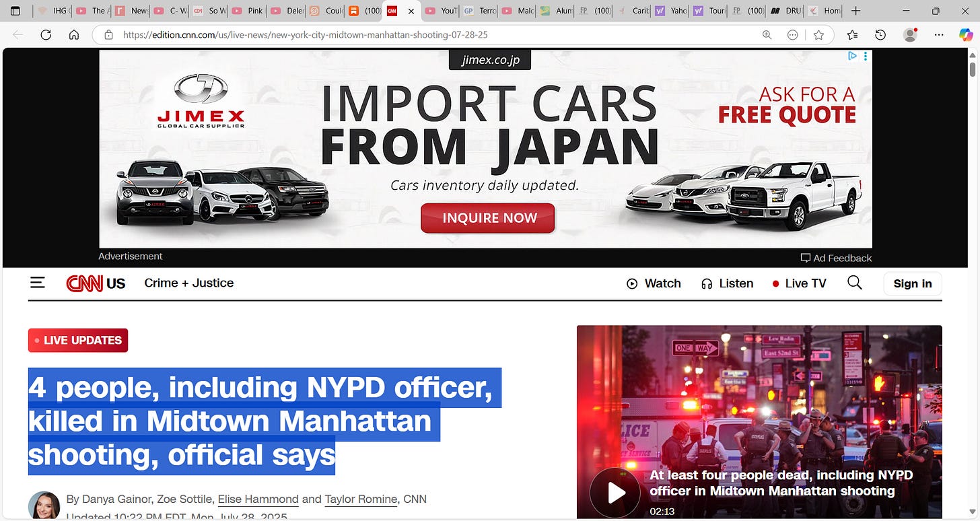Screen dimensions: 980x521
Task: Open CNN Live TV
Action: point(799,283)
